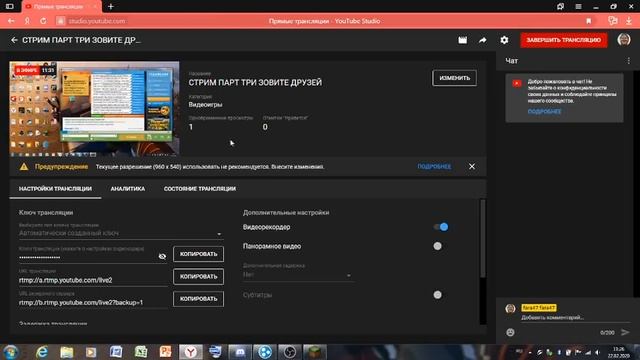The image size is (640, 360).
Task: Open the Windows Start orb
Action: [x=11, y=352]
